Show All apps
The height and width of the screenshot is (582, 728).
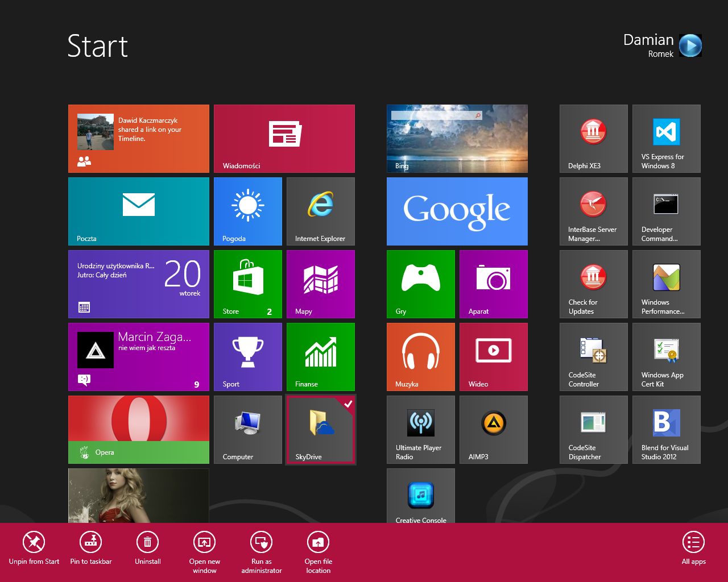point(694,548)
